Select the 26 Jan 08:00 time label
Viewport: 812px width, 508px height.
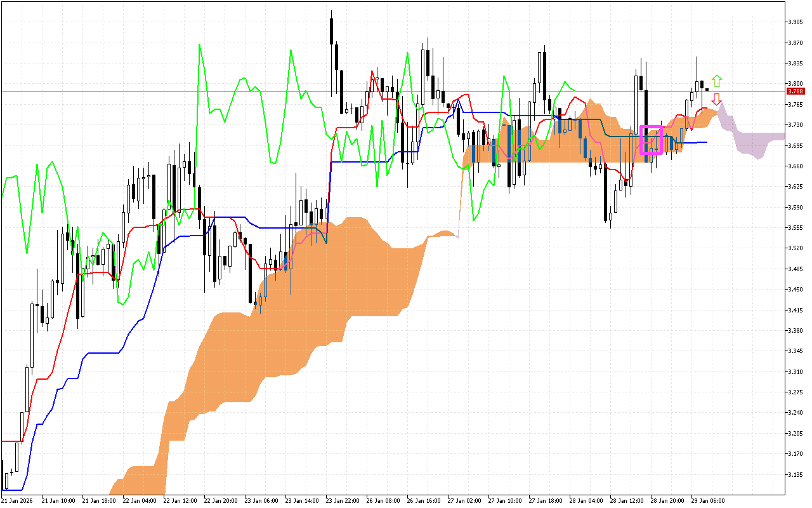(x=383, y=501)
